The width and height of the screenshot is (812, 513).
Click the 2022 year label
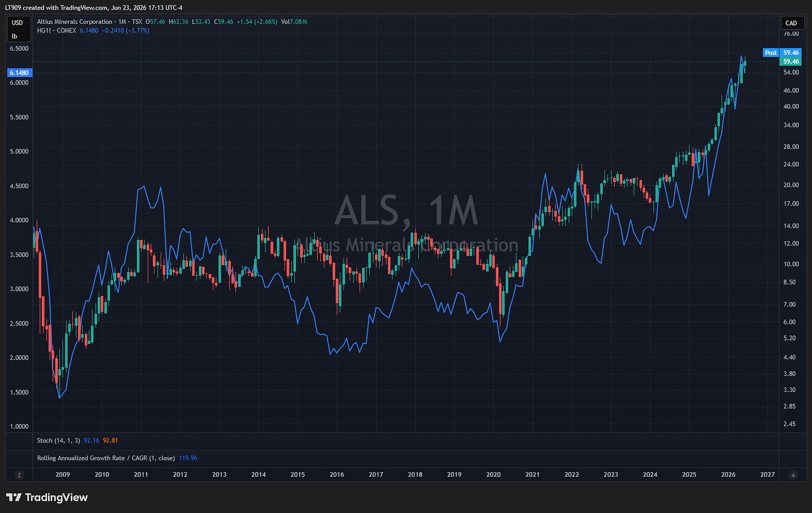pyautogui.click(x=572, y=474)
